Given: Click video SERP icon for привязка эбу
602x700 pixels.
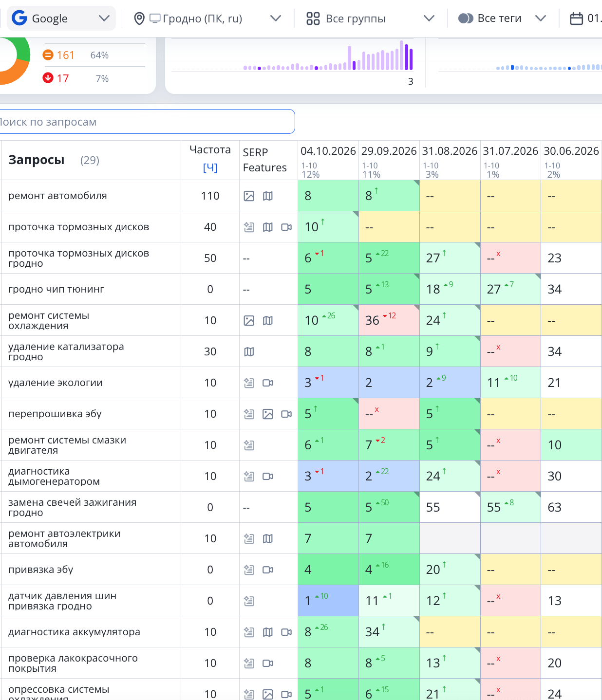Looking at the screenshot, I should [268, 570].
